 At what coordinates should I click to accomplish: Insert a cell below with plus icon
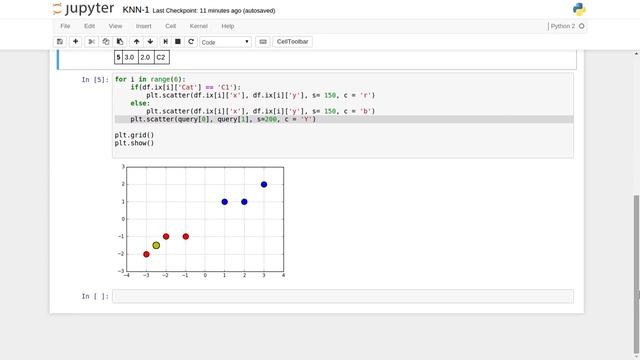tap(76, 42)
